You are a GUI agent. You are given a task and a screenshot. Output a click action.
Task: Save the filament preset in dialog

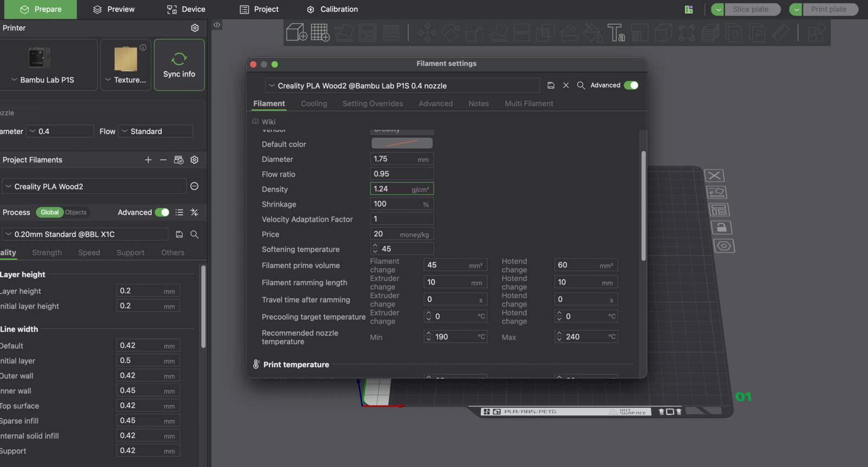tap(551, 85)
